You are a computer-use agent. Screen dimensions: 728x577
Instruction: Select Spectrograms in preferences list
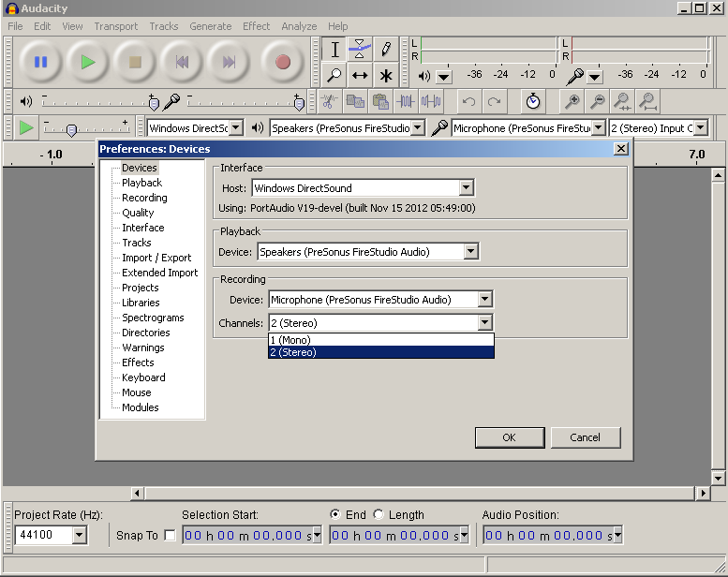point(153,318)
